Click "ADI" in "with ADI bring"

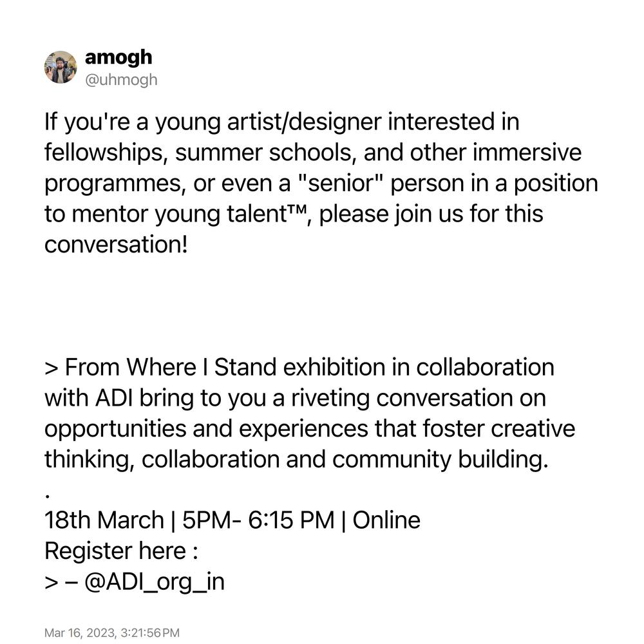pyautogui.click(x=114, y=398)
